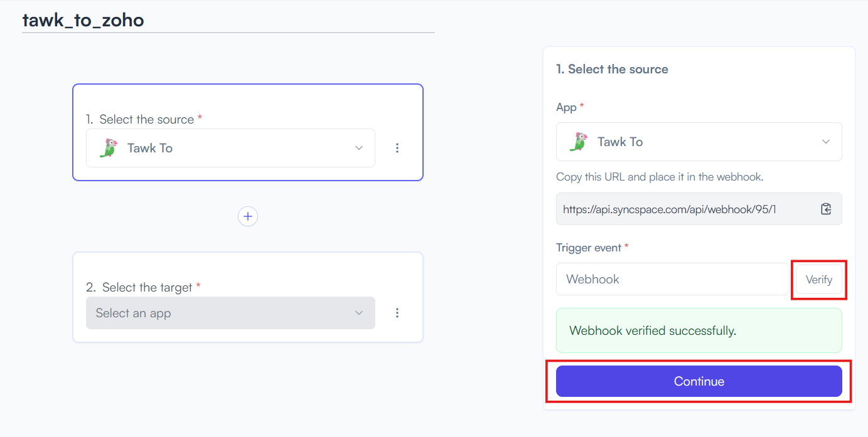The width and height of the screenshot is (868, 437).
Task: Click the Tawk To parrot icon in the source card
Action: (109, 148)
